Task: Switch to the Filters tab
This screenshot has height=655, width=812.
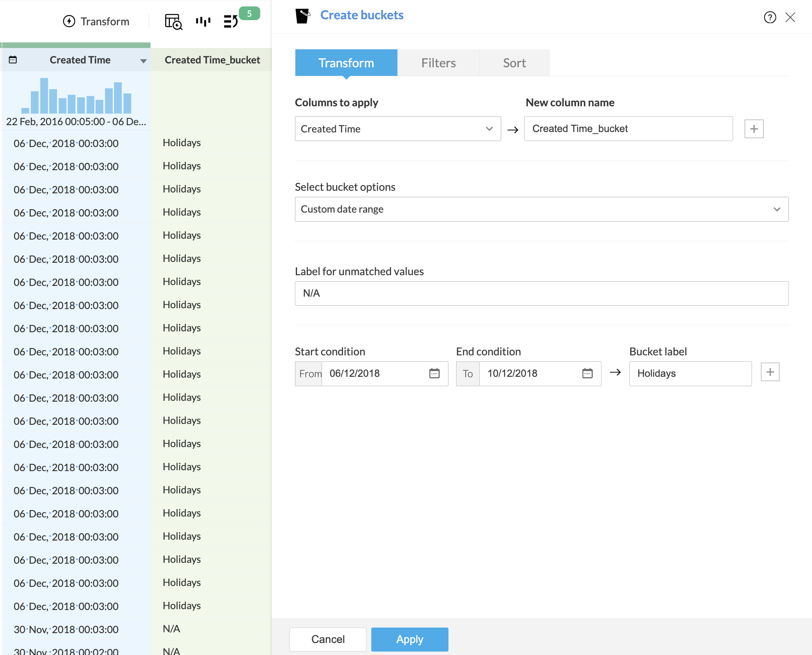Action: (x=438, y=63)
